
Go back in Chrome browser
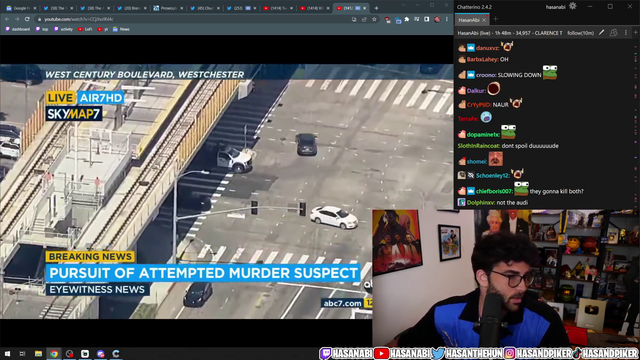tap(7, 19)
